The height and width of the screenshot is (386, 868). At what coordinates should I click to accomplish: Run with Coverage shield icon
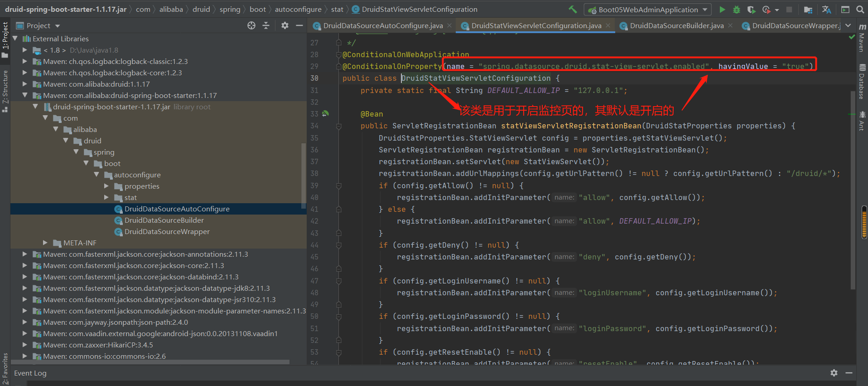click(751, 10)
